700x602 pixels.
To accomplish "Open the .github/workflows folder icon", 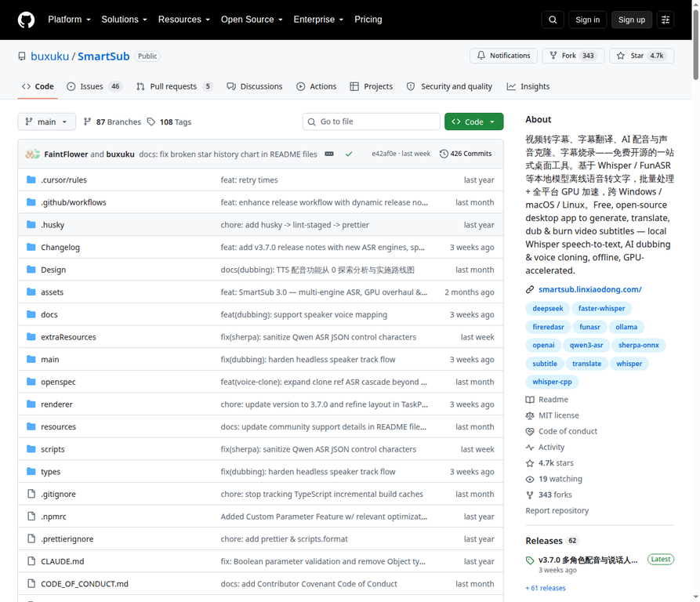I will pos(31,202).
